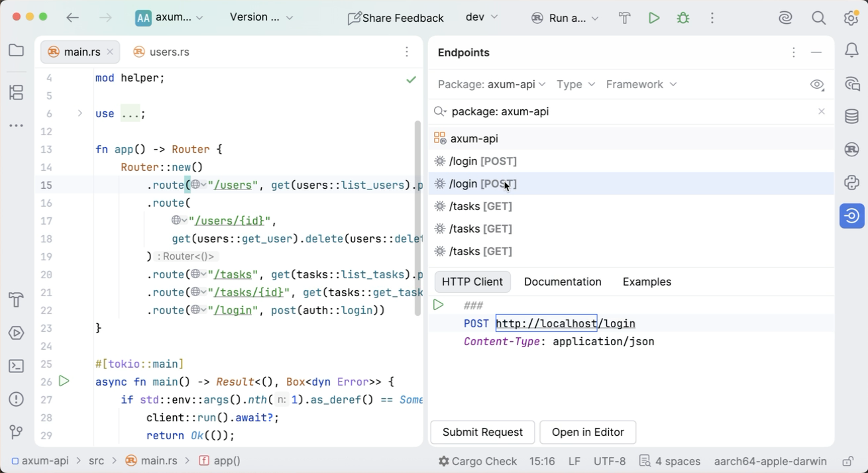Open the Project tool window folder icon
The width and height of the screenshot is (868, 473).
point(17,50)
